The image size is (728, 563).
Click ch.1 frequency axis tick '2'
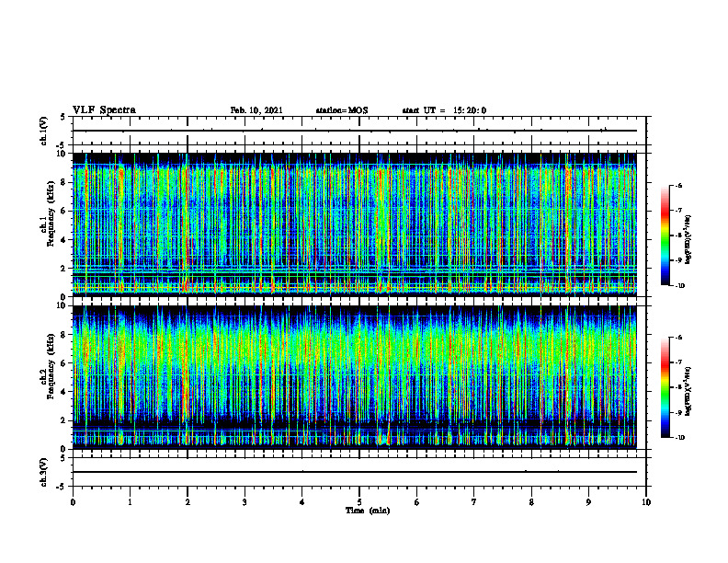[64, 269]
